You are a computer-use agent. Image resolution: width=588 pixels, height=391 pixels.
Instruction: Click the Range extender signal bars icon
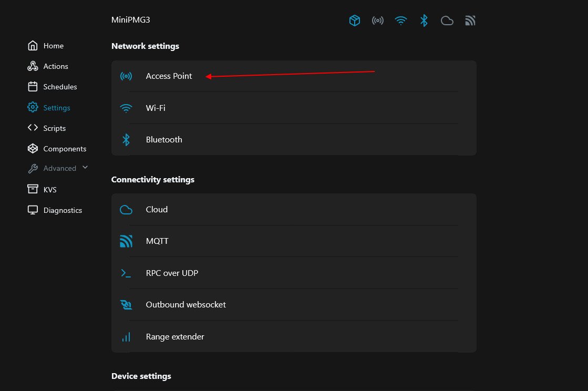pyautogui.click(x=126, y=337)
